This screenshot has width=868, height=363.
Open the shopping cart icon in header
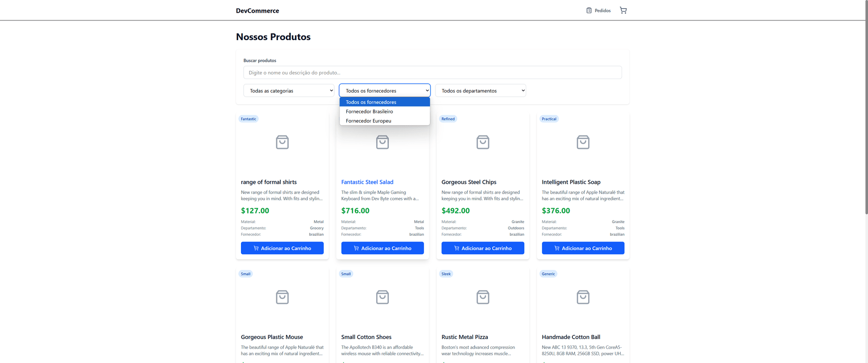623,10
